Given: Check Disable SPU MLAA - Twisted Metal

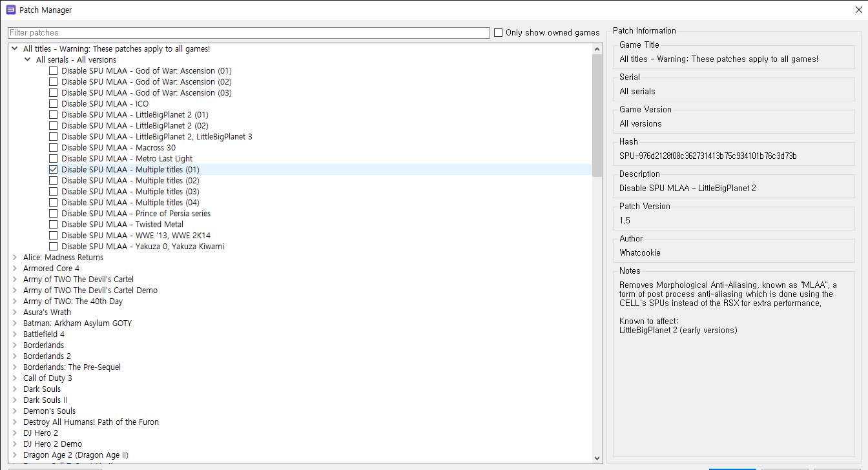Looking at the screenshot, I should (x=53, y=225).
